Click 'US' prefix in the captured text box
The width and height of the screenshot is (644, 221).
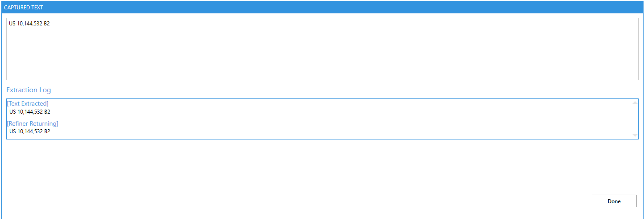pyautogui.click(x=12, y=24)
